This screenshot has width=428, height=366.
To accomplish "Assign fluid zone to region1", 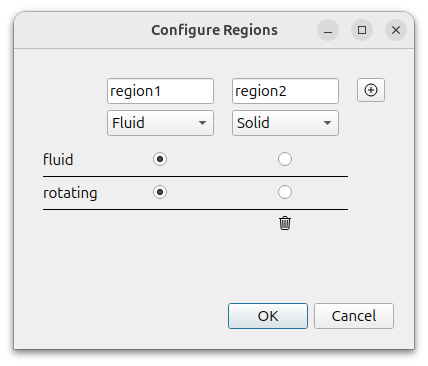I will coord(160,159).
